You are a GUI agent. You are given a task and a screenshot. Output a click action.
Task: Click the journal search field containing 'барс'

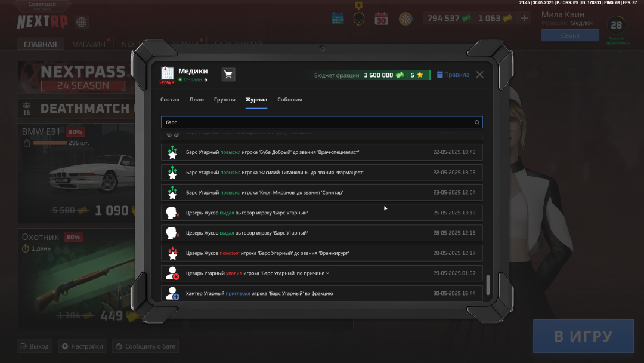tap(316, 122)
